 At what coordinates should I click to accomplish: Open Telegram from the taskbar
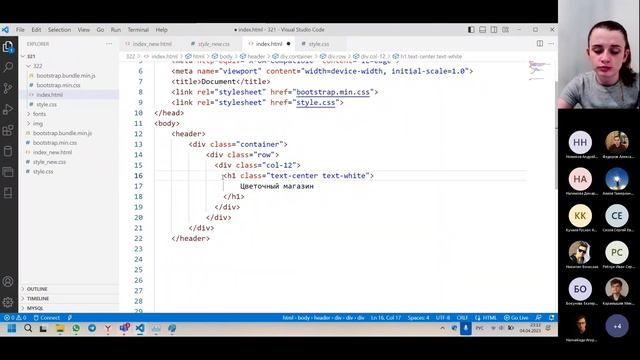click(92, 328)
